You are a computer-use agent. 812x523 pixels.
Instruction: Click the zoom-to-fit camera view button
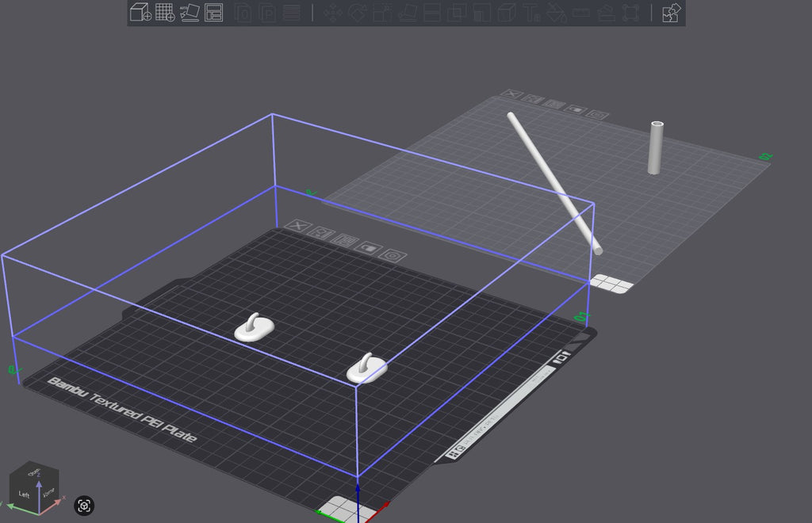point(84,506)
